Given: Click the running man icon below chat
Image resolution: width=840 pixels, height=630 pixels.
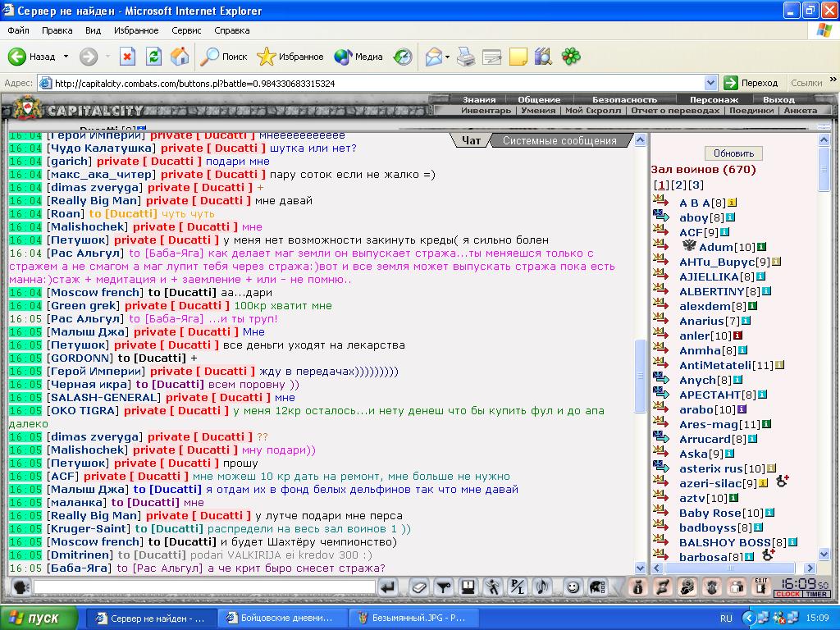Looking at the screenshot, I should click(x=493, y=587).
